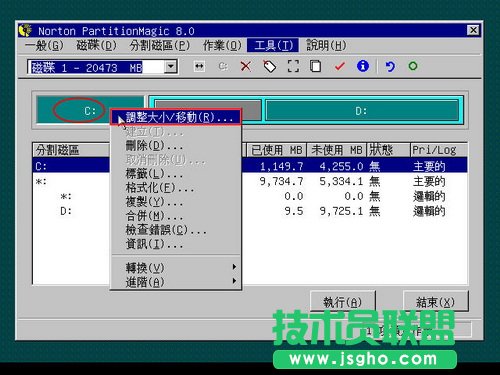Select the indented *: logical partition row
Image resolution: width=500 pixels, height=375 pixels.
250,196
